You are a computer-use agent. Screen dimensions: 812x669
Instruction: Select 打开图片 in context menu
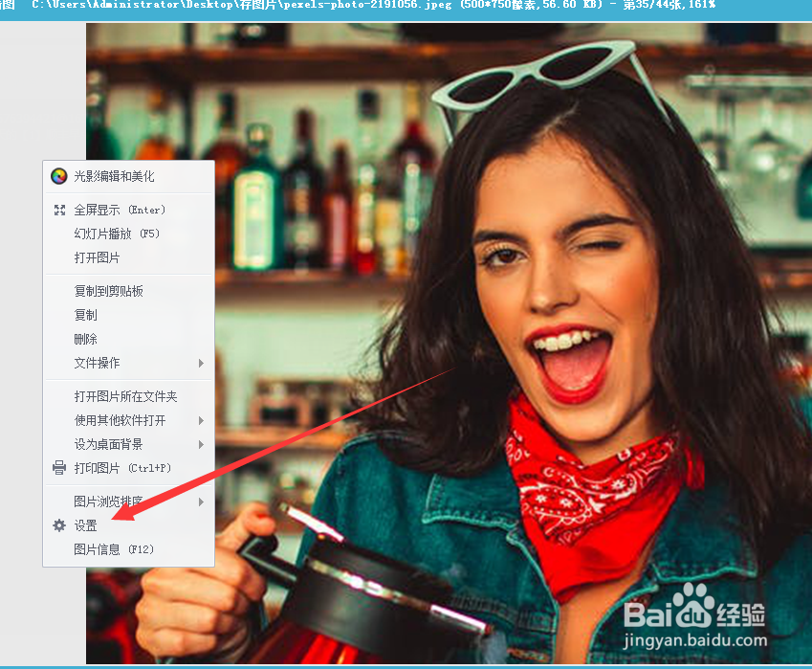[x=128, y=257]
